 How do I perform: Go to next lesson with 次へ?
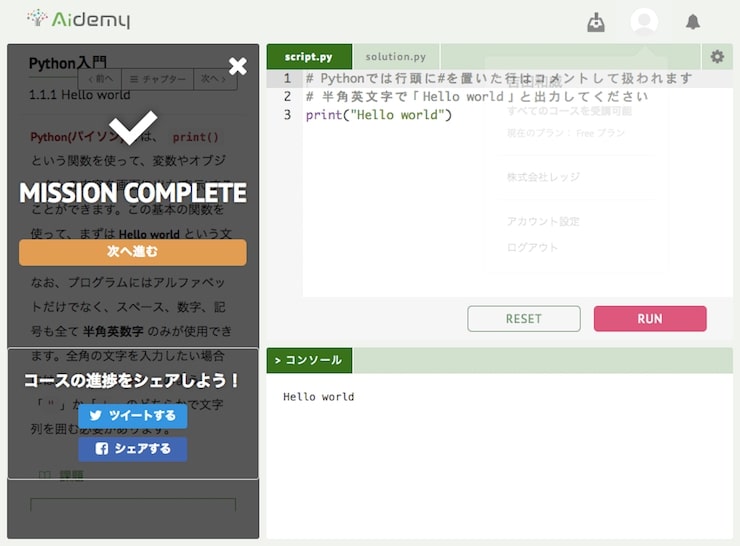tap(215, 79)
